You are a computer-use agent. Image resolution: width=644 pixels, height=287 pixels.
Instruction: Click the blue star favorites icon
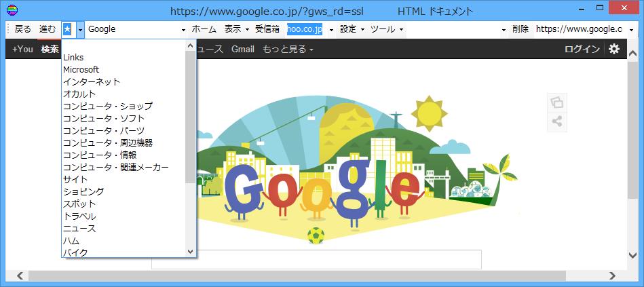(x=68, y=29)
